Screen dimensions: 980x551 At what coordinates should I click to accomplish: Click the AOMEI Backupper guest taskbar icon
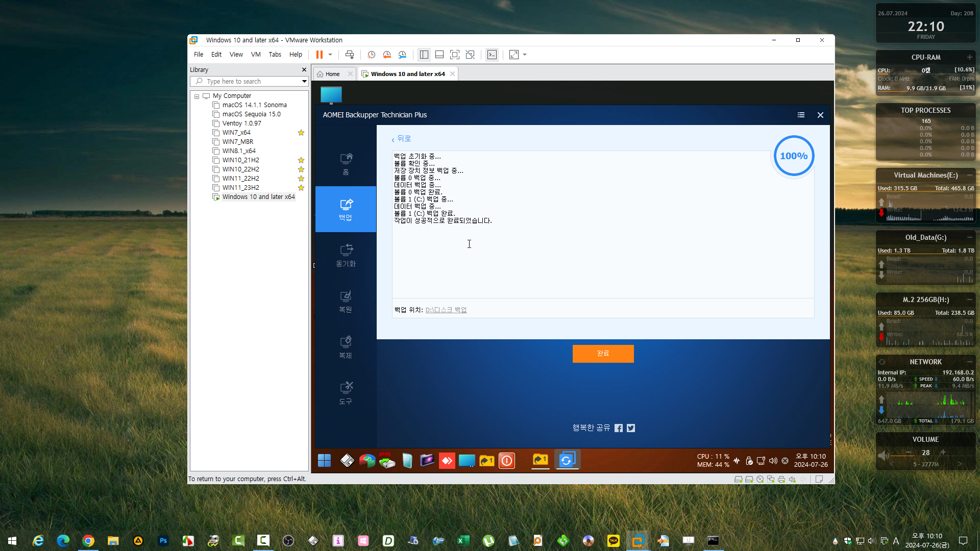[x=567, y=460]
